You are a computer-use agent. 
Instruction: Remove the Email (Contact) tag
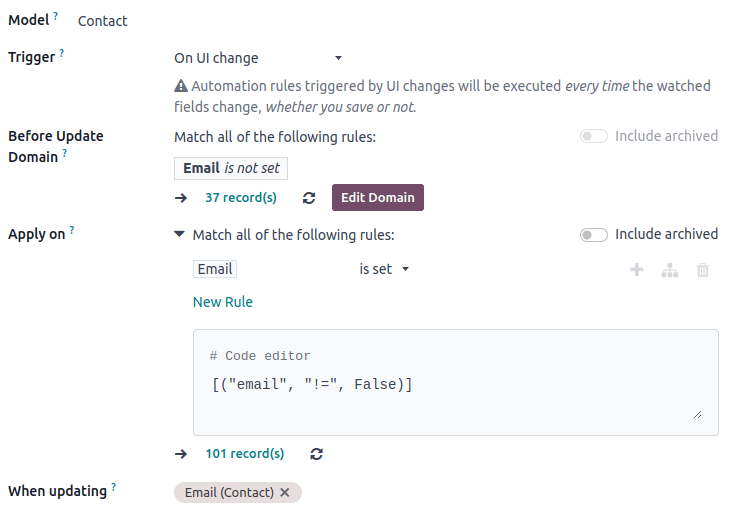click(x=285, y=493)
